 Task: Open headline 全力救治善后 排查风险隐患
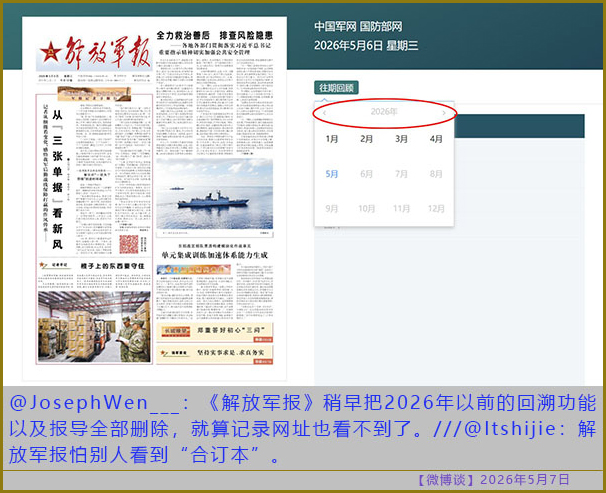tap(214, 36)
